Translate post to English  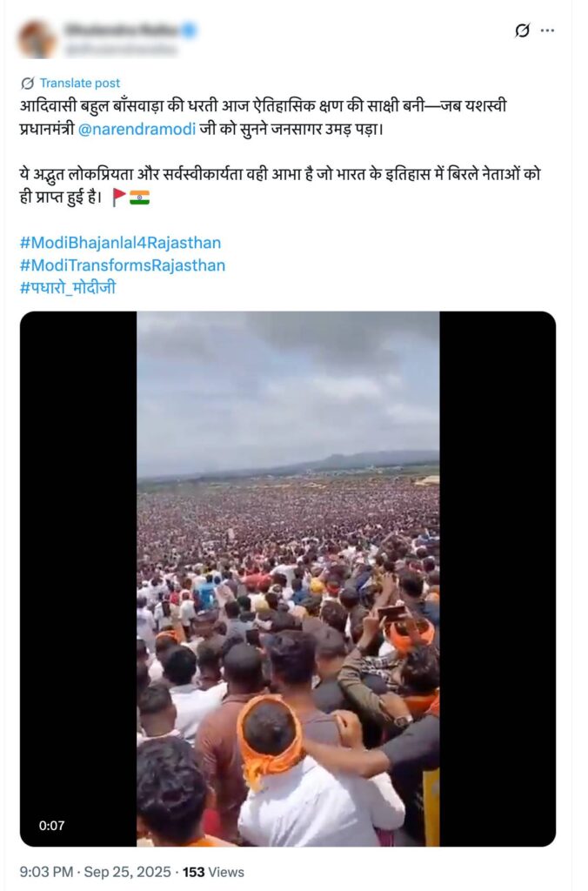(82, 83)
